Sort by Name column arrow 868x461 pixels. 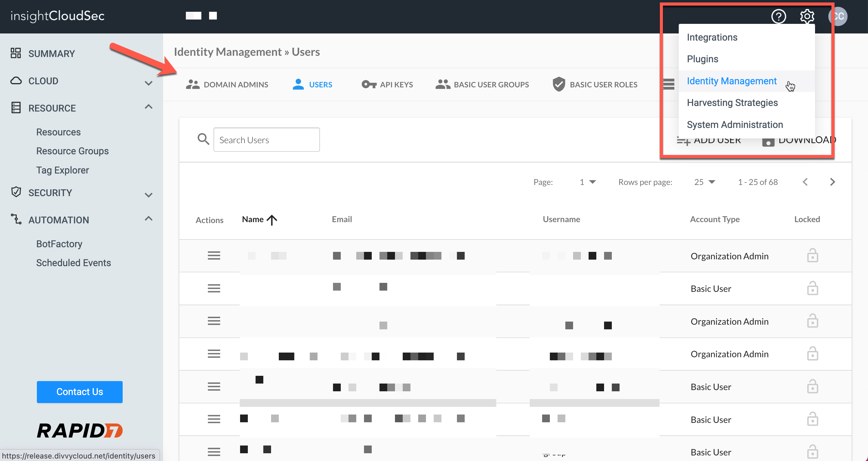272,220
